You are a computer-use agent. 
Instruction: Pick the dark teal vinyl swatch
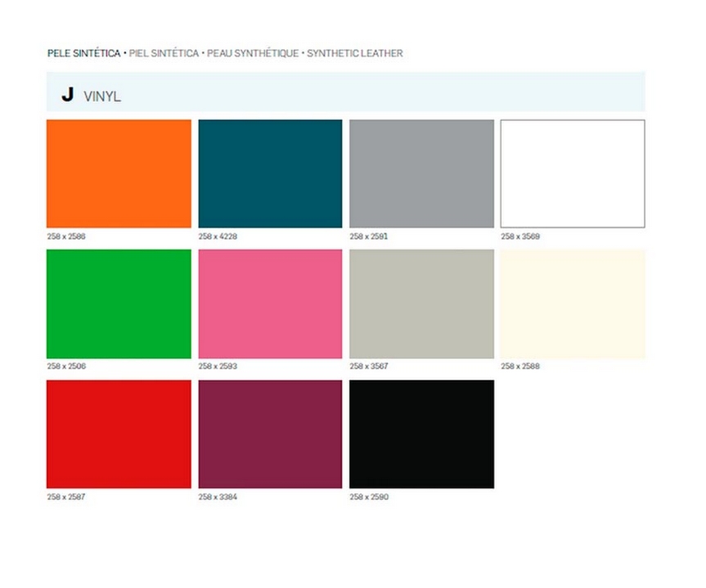[270, 174]
